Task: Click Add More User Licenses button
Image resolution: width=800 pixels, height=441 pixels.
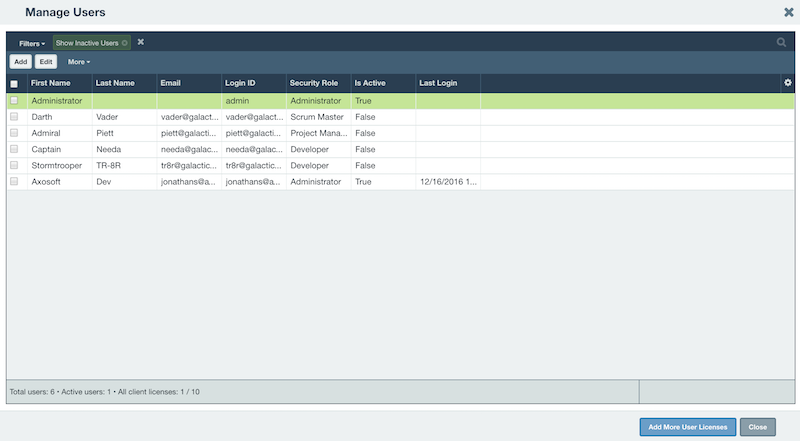Action: pos(687,427)
